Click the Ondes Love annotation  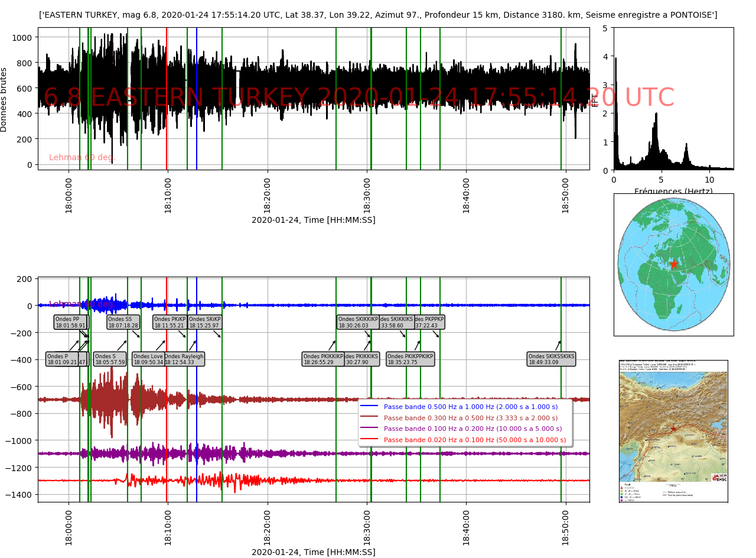click(148, 359)
